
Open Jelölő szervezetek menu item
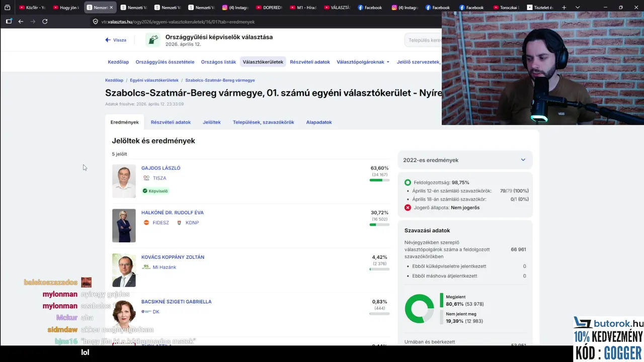pos(419,62)
